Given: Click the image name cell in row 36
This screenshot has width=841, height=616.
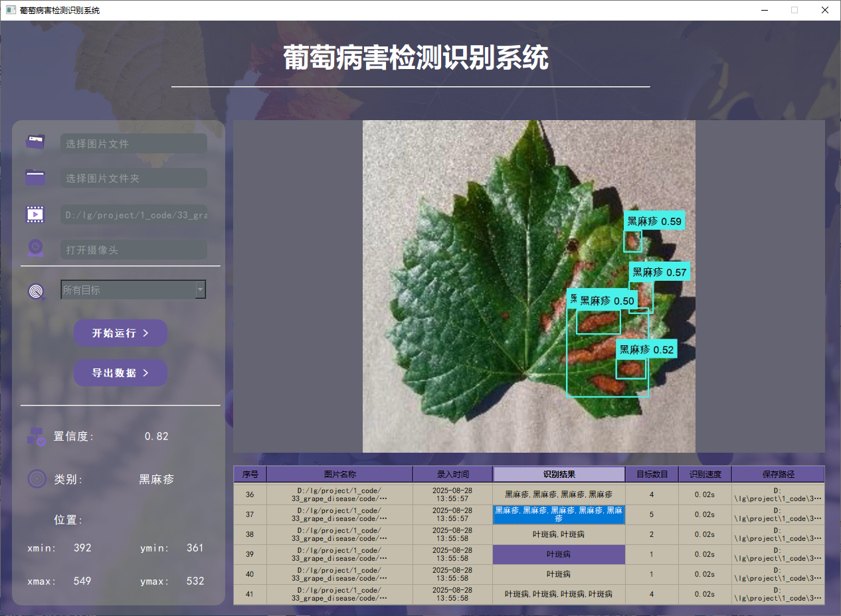Looking at the screenshot, I should point(339,495).
